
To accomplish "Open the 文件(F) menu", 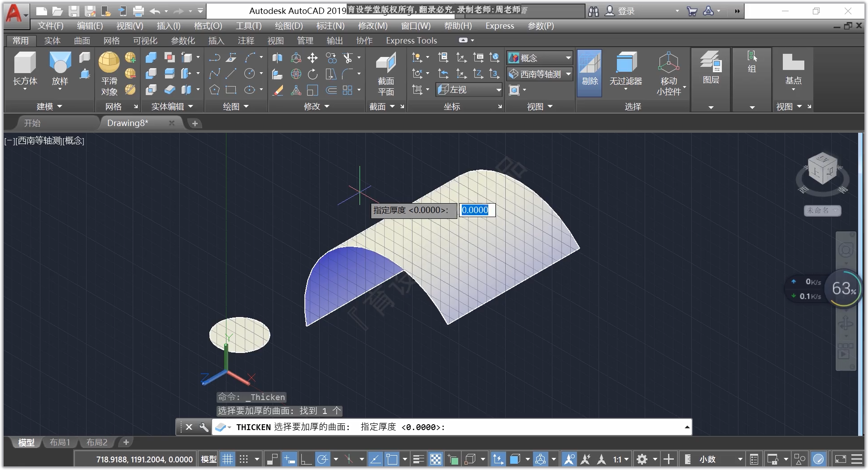I will click(50, 26).
